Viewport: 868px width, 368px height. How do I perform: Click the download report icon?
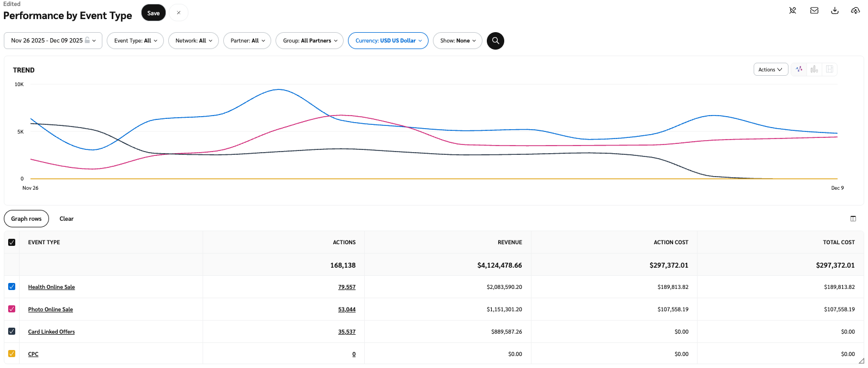(x=835, y=10)
